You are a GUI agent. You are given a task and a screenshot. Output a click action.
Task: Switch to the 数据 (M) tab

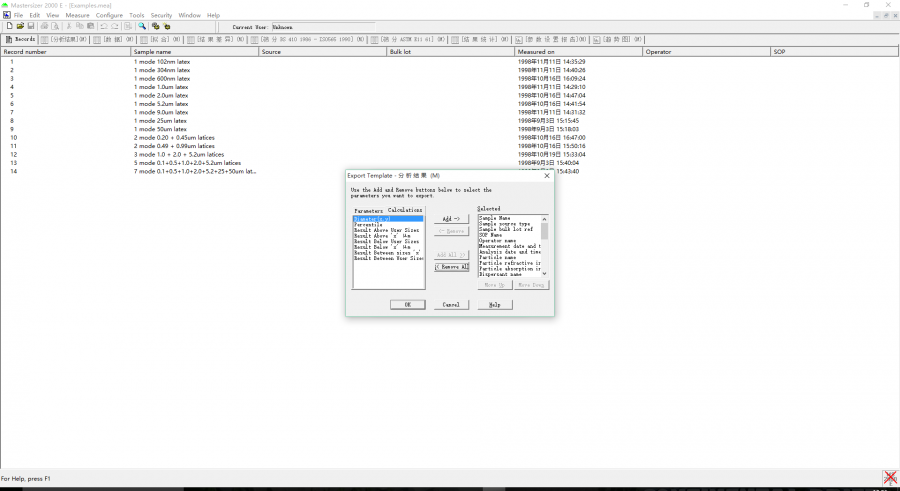point(114,40)
